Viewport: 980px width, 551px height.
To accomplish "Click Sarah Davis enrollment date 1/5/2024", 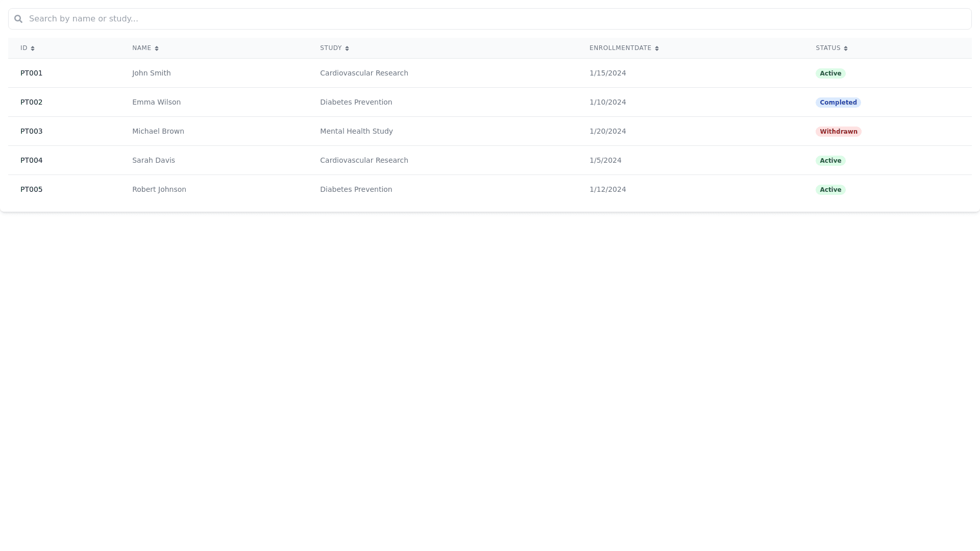I will (605, 160).
